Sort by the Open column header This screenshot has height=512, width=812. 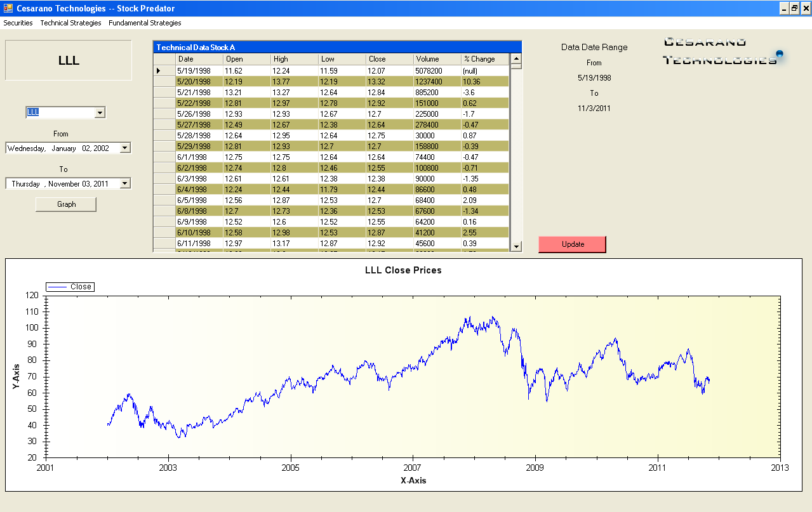(247, 59)
